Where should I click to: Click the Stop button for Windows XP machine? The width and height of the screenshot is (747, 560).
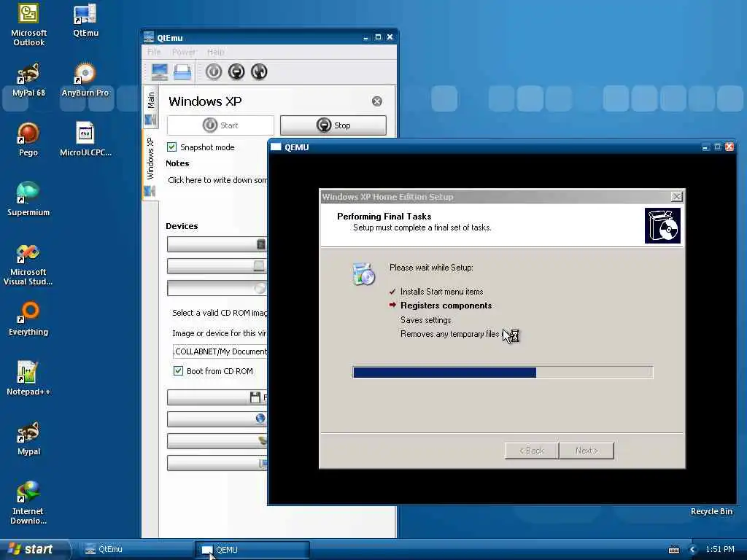tap(333, 125)
